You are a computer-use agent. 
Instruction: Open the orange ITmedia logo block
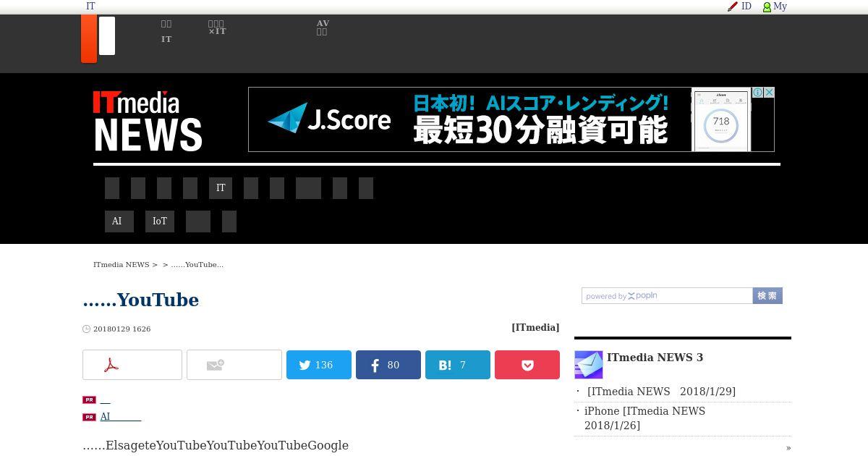point(89,38)
